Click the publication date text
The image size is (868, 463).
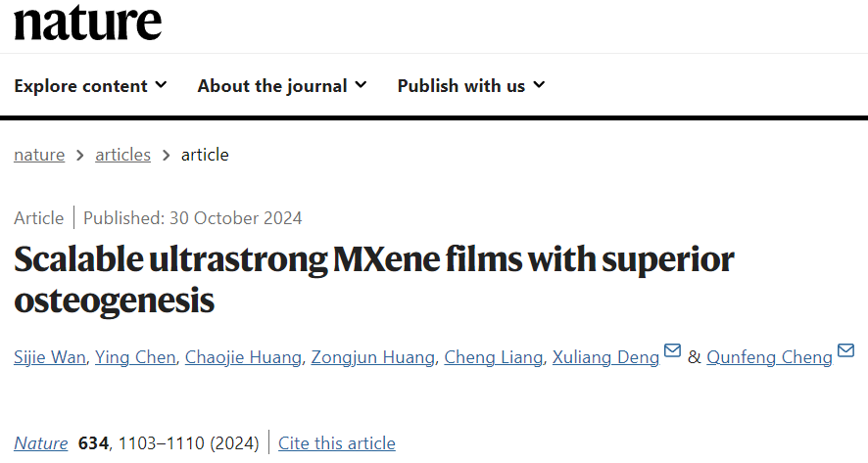coord(193,218)
